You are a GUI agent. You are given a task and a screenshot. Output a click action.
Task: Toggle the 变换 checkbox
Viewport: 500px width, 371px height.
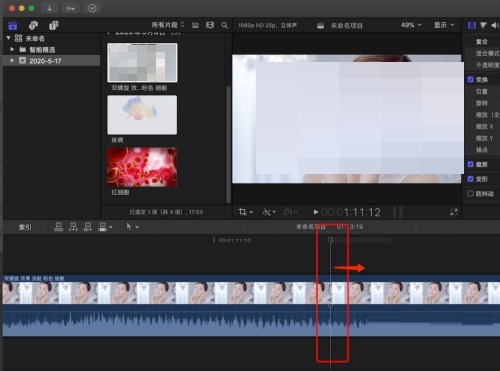[471, 79]
